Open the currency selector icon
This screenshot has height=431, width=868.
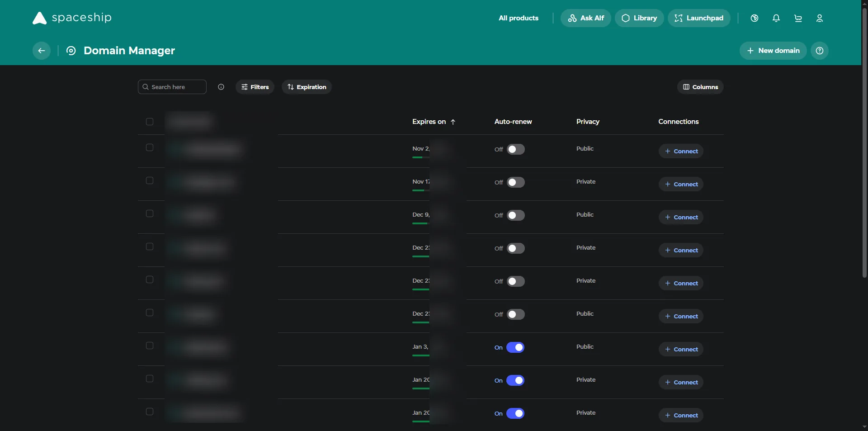(x=755, y=18)
